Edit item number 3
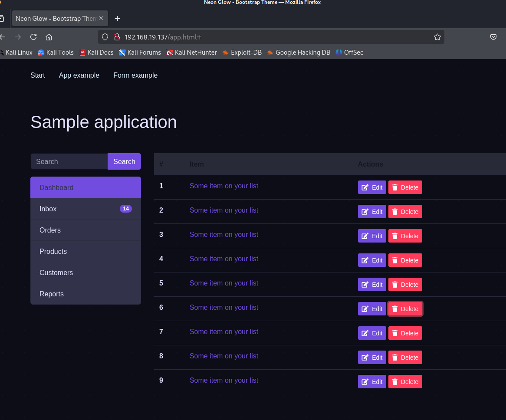 tap(372, 236)
